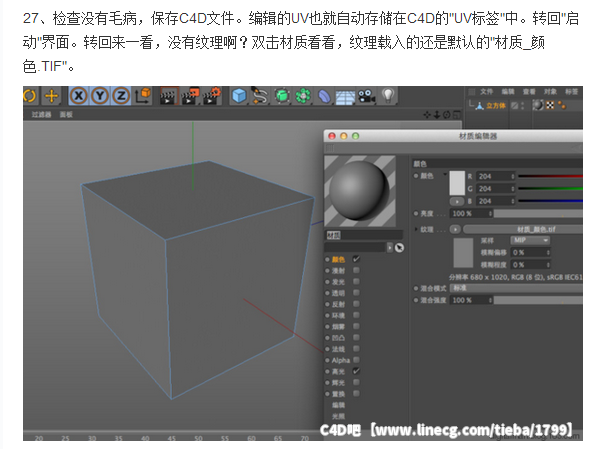
Task: Click the orange dot tag beside the UVW tag
Action: point(562,105)
